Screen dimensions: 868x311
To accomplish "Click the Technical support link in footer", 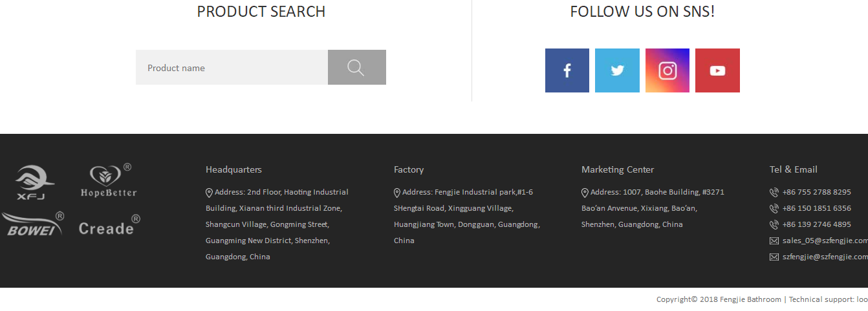I will click(828, 299).
